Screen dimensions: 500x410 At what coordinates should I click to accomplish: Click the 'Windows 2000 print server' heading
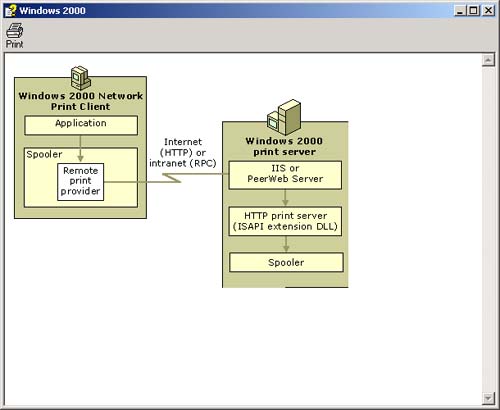284,146
